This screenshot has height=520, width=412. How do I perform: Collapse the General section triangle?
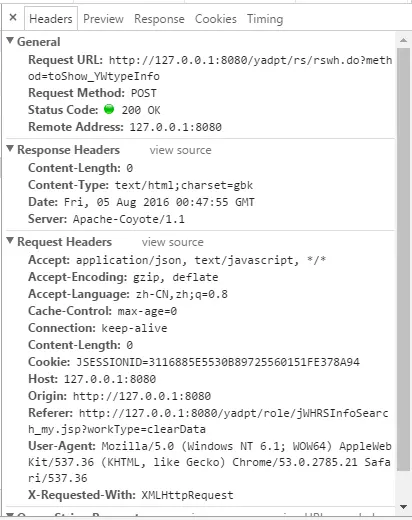click(x=10, y=41)
